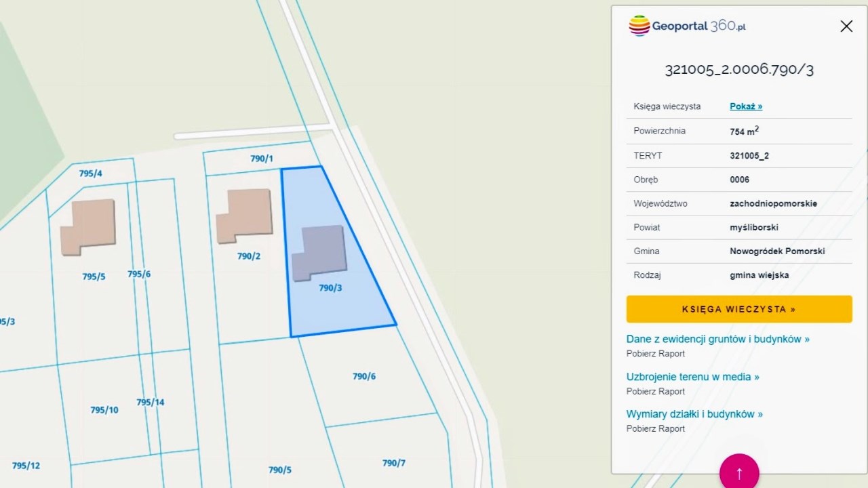This screenshot has width=868, height=488.
Task: Open Uzbrojenie terenu w media report link
Action: click(692, 377)
